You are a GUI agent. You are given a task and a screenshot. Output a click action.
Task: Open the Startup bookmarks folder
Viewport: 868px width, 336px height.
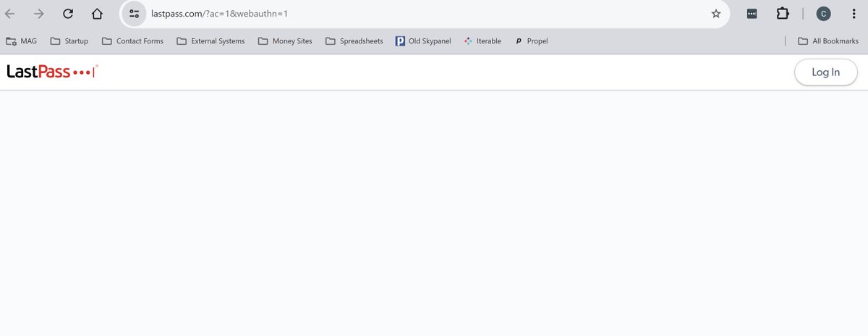click(x=69, y=41)
